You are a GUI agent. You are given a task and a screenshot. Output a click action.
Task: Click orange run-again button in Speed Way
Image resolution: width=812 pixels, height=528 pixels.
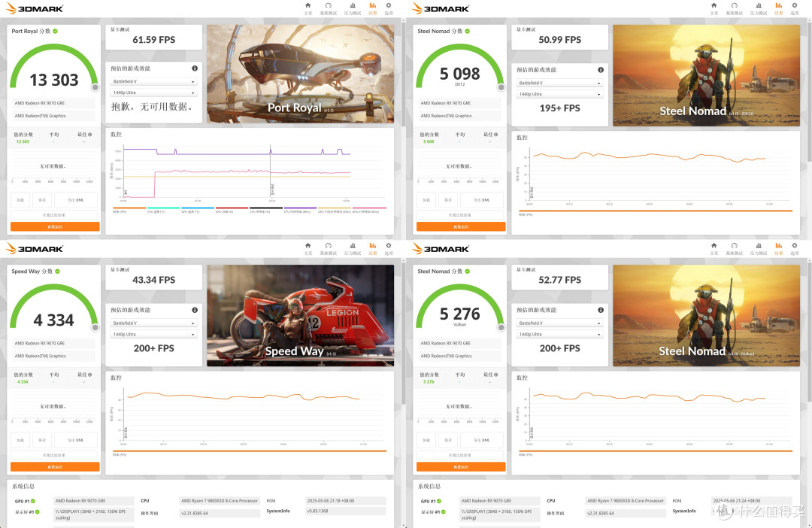click(55, 467)
